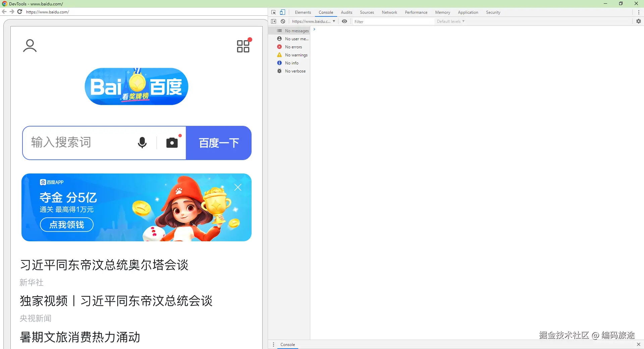The image size is (644, 349).
Task: Open the Performance tab
Action: (416, 12)
